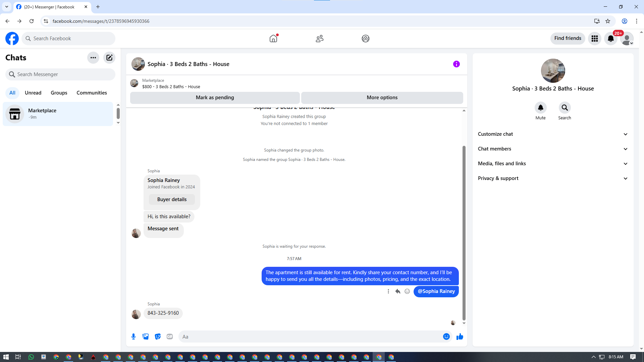Open the Home feed icon
Image resolution: width=644 pixels, height=362 pixels.
(x=273, y=39)
